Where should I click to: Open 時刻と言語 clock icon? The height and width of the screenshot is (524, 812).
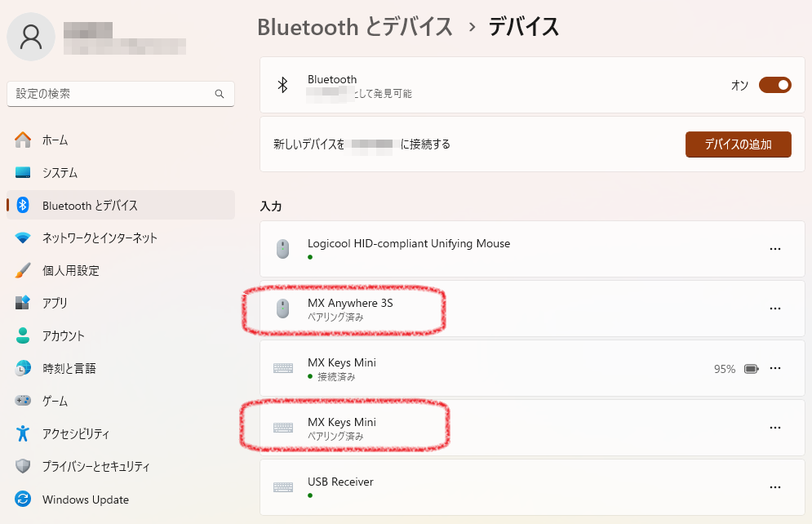click(x=23, y=368)
